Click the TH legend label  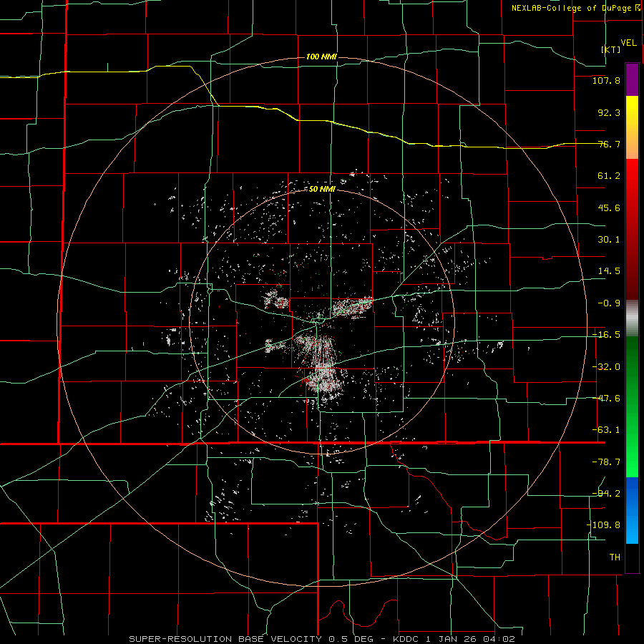[x=615, y=557]
